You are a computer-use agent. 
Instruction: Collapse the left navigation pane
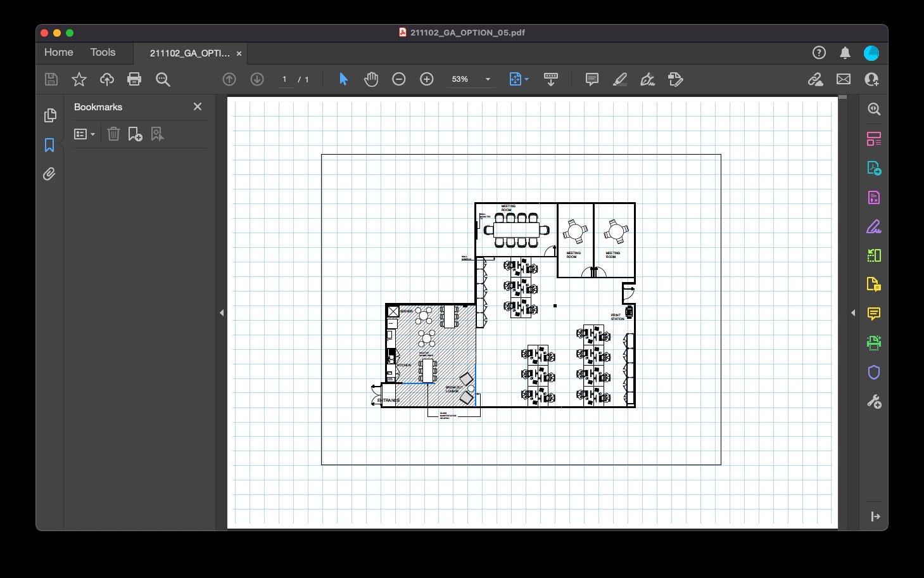[222, 312]
